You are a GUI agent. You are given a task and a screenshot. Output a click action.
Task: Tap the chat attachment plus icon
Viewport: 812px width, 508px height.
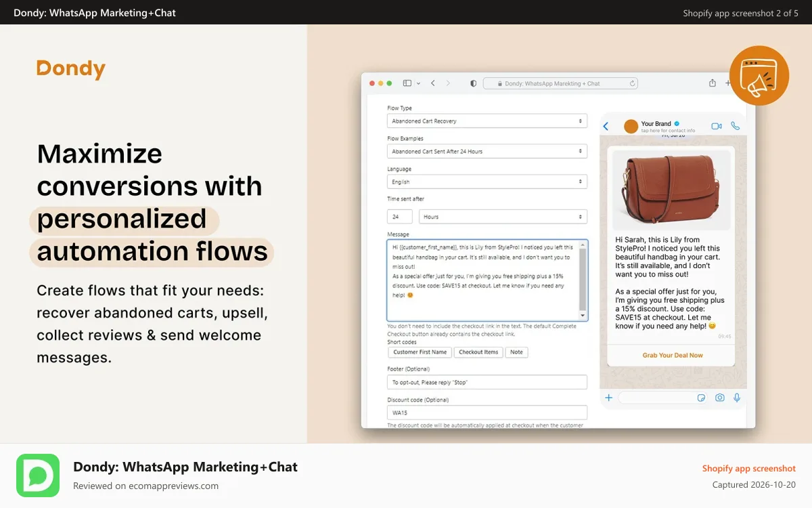(608, 398)
